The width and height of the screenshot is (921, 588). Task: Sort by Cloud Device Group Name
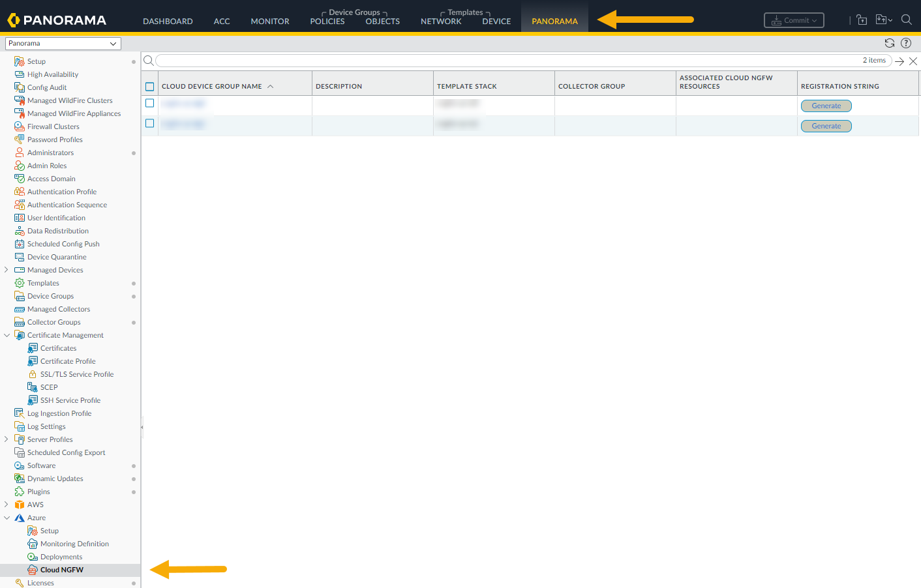click(x=212, y=86)
